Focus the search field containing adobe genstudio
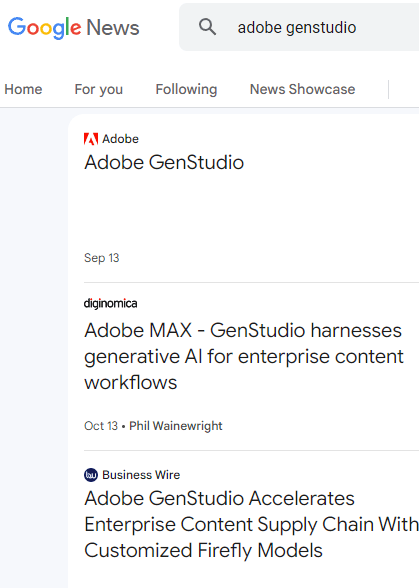 [299, 27]
